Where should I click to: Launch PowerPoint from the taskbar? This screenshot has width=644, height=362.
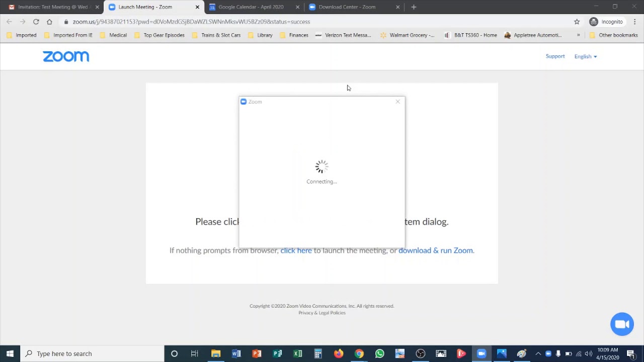tap(257, 353)
